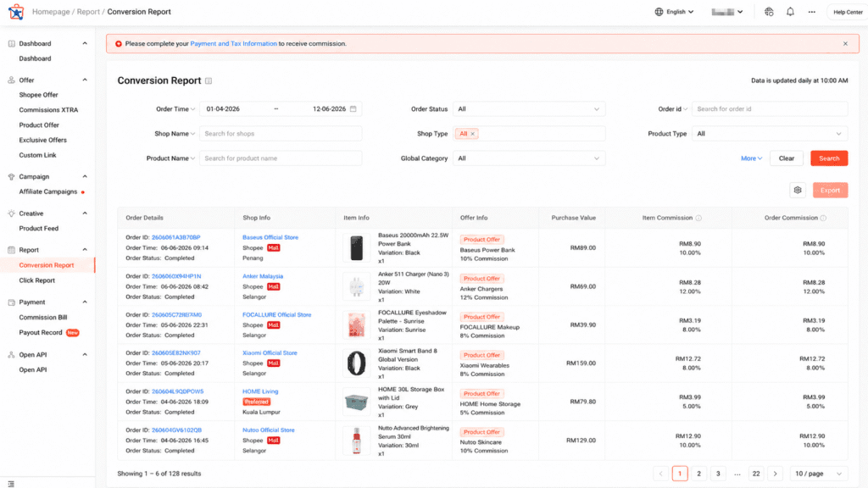Viewport: 868px width, 488px height.
Task: Open the Global Category dropdown
Action: tap(529, 158)
